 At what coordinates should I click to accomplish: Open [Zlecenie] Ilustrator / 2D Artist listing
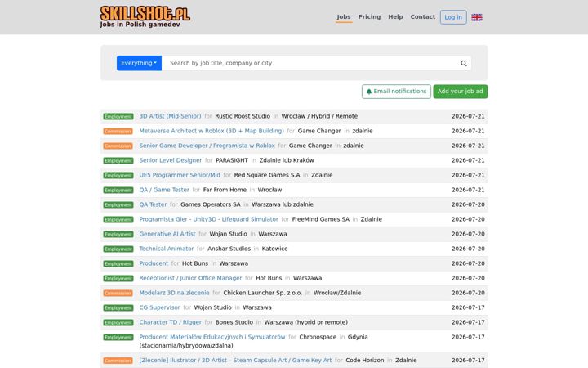pos(235,361)
